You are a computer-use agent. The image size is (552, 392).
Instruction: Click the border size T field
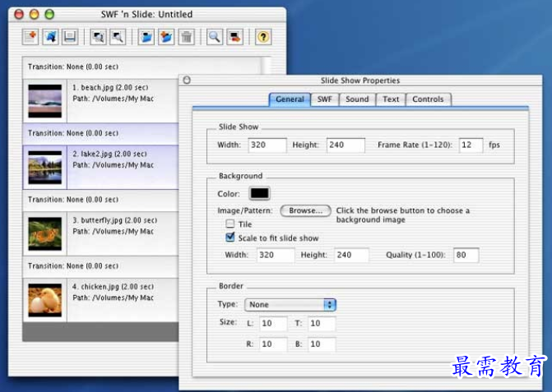[322, 324]
